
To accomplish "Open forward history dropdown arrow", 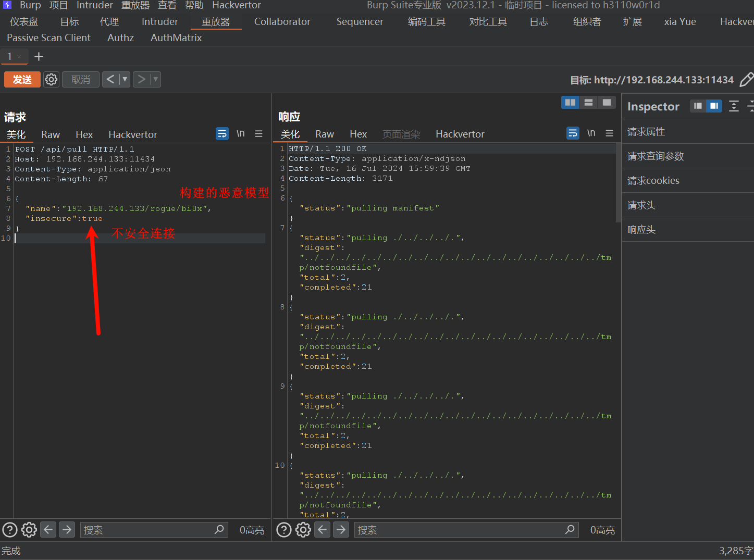I will (155, 79).
